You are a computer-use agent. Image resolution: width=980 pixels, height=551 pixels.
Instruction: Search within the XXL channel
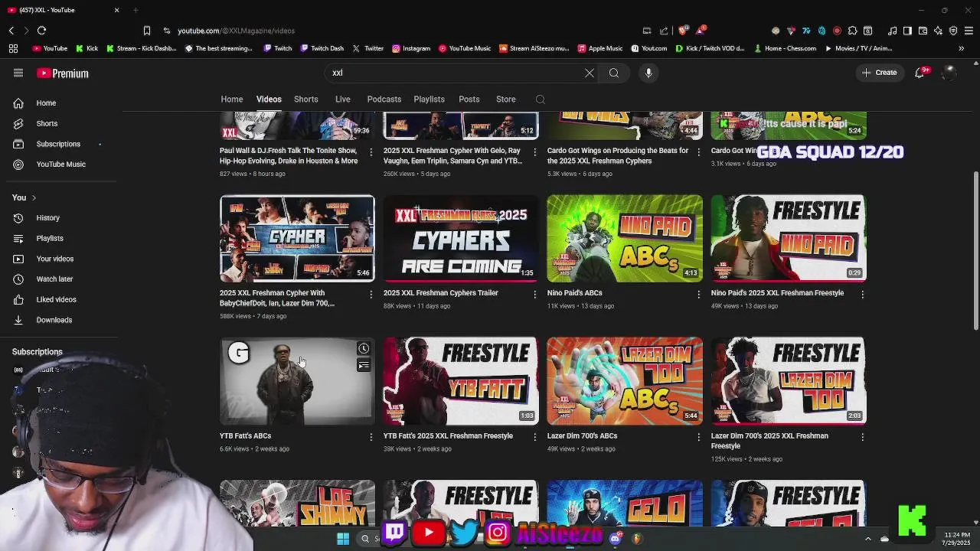point(541,99)
